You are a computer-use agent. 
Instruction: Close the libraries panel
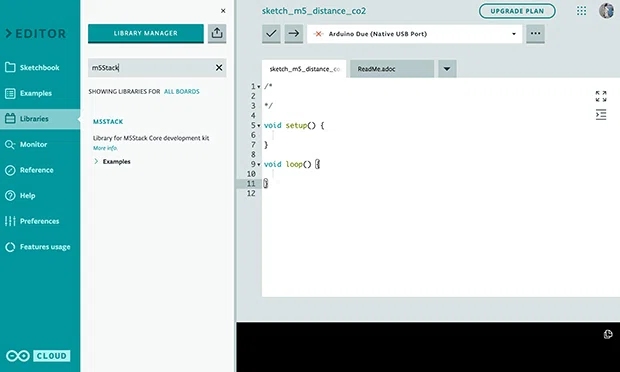(223, 11)
